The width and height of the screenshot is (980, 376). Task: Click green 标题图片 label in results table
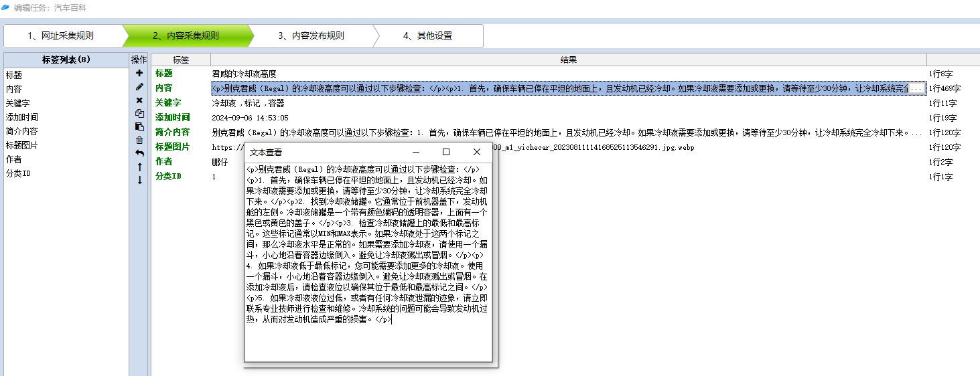click(x=173, y=147)
